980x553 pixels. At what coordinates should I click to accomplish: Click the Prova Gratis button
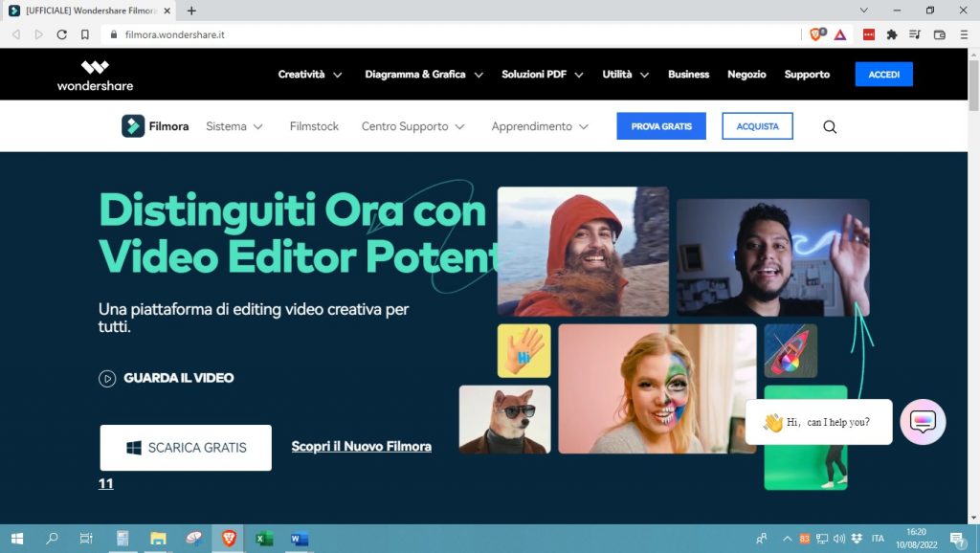pyautogui.click(x=661, y=126)
